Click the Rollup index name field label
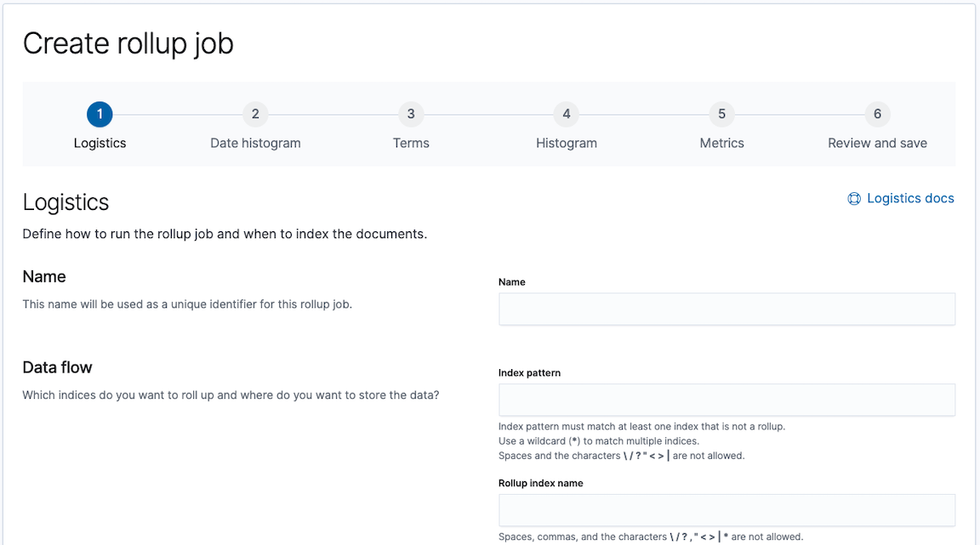Viewport: 980px width, 545px height. click(540, 483)
